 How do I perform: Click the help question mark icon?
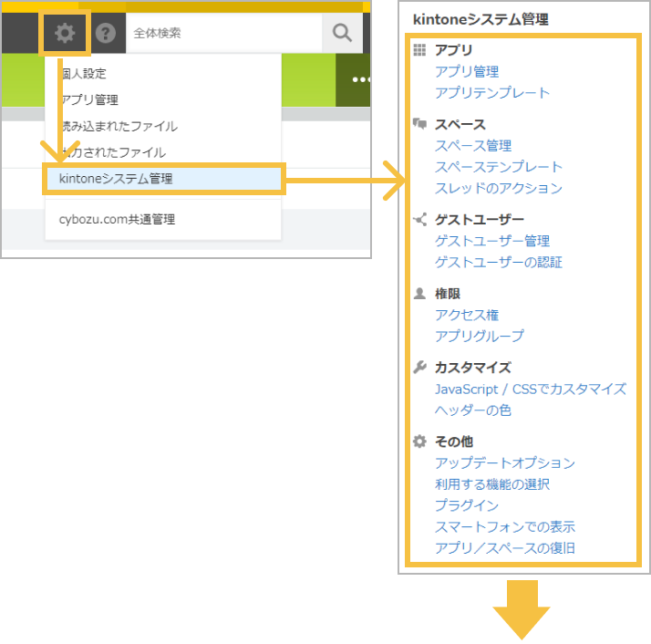[x=106, y=33]
